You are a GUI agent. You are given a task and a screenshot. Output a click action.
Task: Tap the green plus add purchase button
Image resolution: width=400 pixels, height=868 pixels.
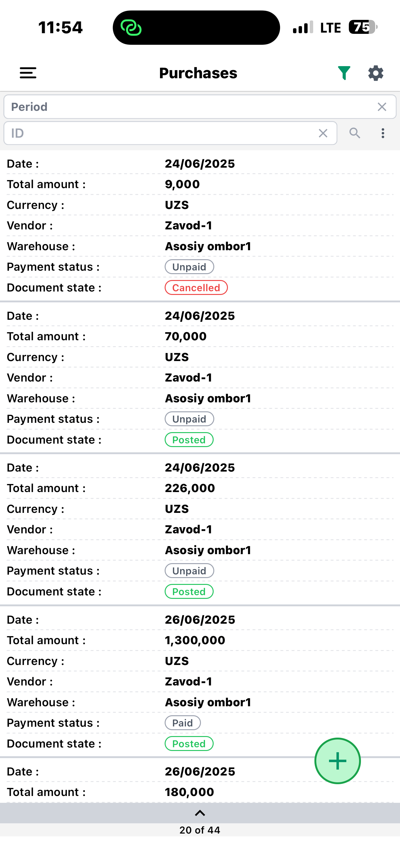pos(337,761)
